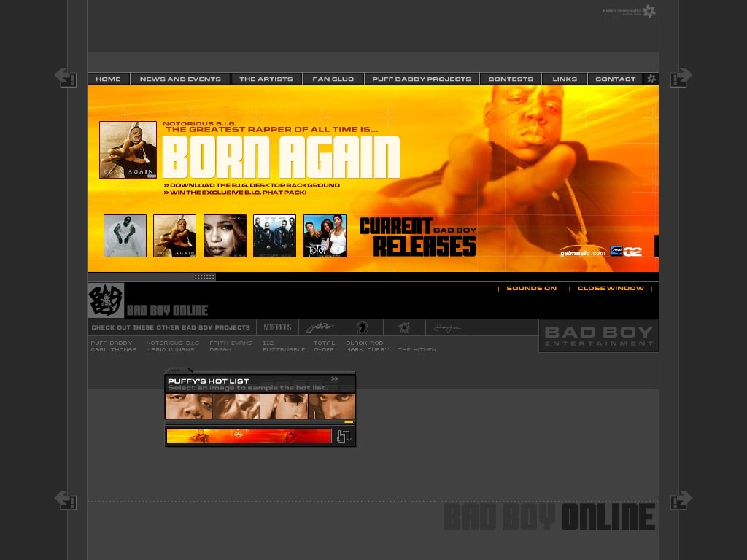Click the gear icon right of Contact
The image size is (747, 560).
tap(651, 79)
